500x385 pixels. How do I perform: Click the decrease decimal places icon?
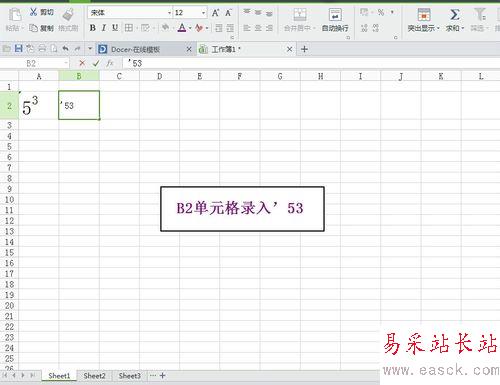pyautogui.click(x=376, y=28)
